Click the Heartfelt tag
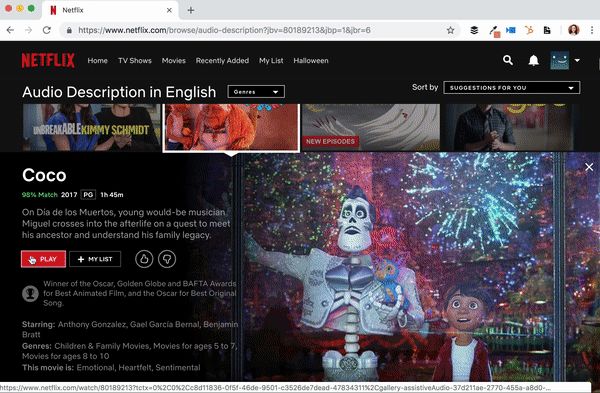The width and height of the screenshot is (600, 393). [x=135, y=368]
